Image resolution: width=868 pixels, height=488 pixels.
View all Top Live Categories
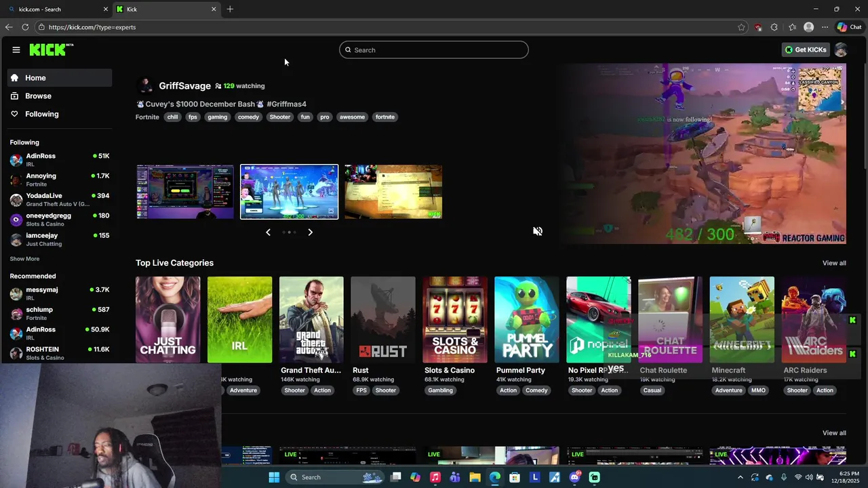point(834,263)
